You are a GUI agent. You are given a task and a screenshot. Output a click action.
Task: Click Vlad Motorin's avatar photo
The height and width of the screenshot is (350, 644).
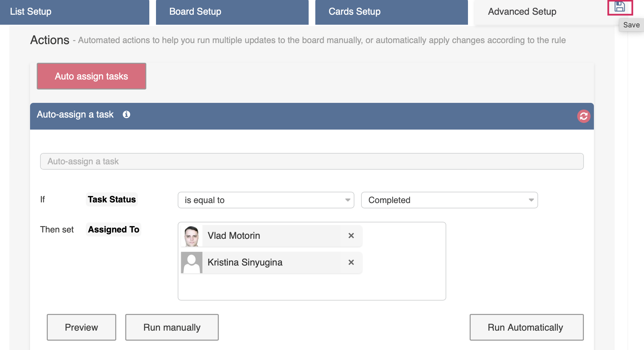[x=191, y=235]
